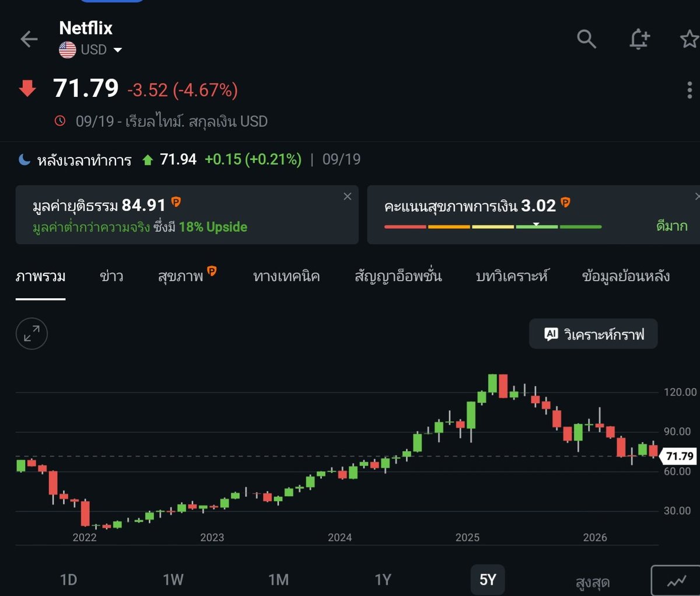Tap the red clock icon by 09/19

[60, 121]
